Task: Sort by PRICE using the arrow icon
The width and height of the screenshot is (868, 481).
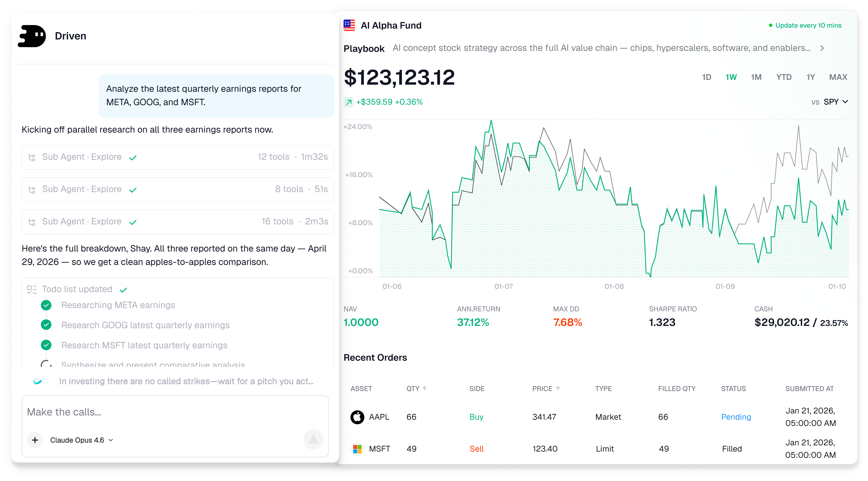Action: point(558,388)
